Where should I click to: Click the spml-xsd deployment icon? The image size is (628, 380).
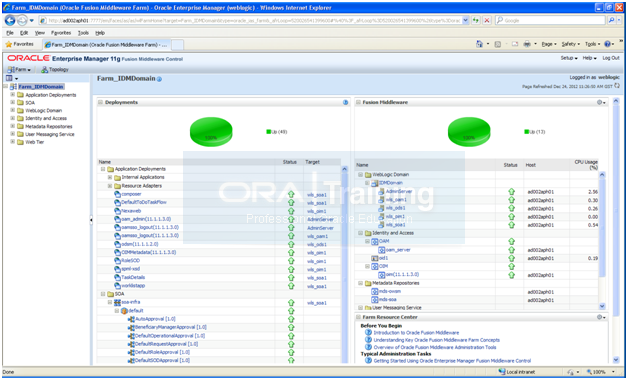pos(117,269)
